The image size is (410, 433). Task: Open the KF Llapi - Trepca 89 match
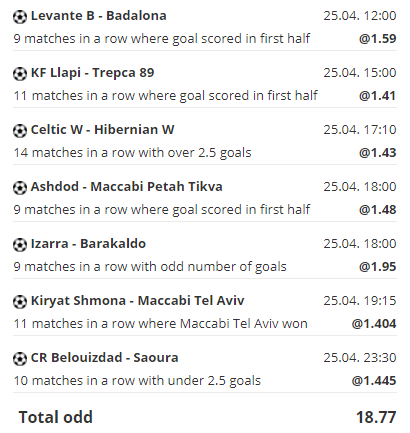click(x=93, y=73)
